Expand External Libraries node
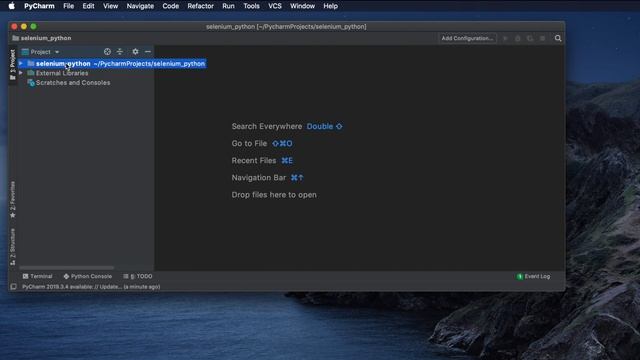This screenshot has width=640, height=360. coord(21,73)
